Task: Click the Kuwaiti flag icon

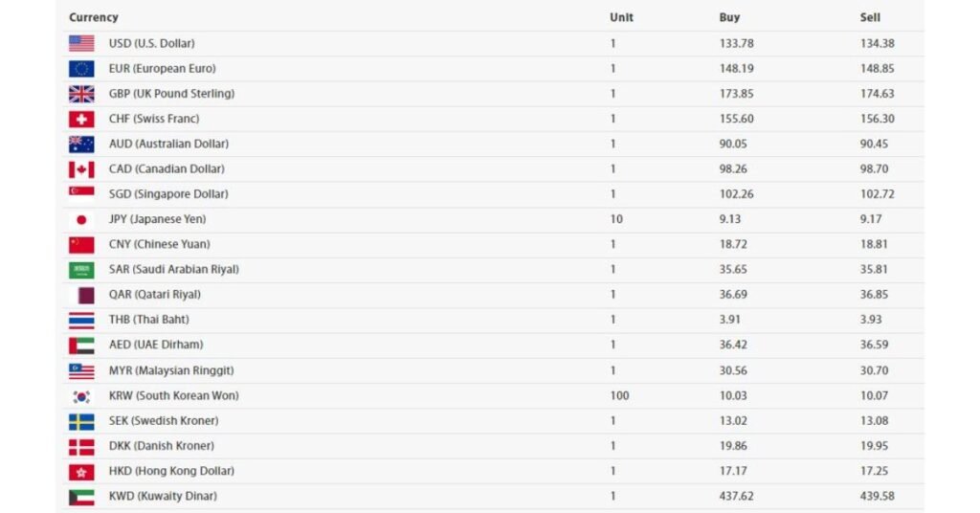Action: pyautogui.click(x=81, y=497)
